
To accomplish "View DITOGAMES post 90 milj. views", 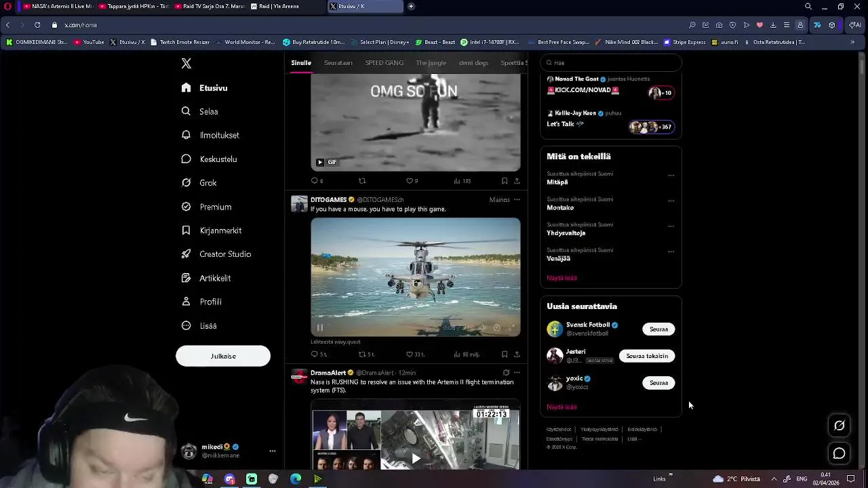I will tap(467, 354).
